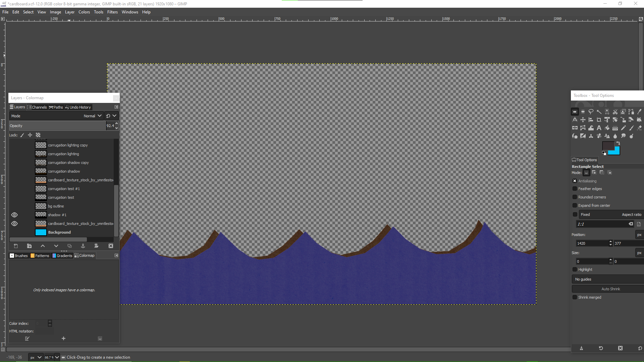Select the Text tool
Image resolution: width=644 pixels, height=362 pixels.
point(599,128)
